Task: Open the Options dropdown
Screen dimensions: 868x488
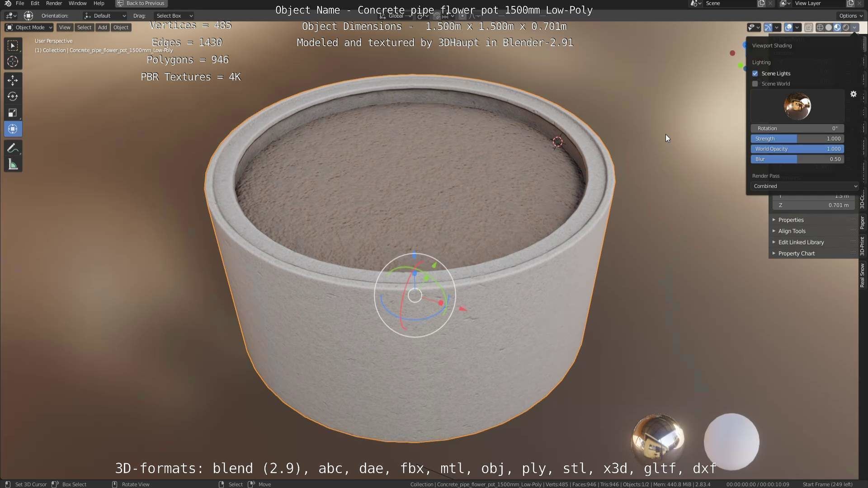Action: pos(851,16)
